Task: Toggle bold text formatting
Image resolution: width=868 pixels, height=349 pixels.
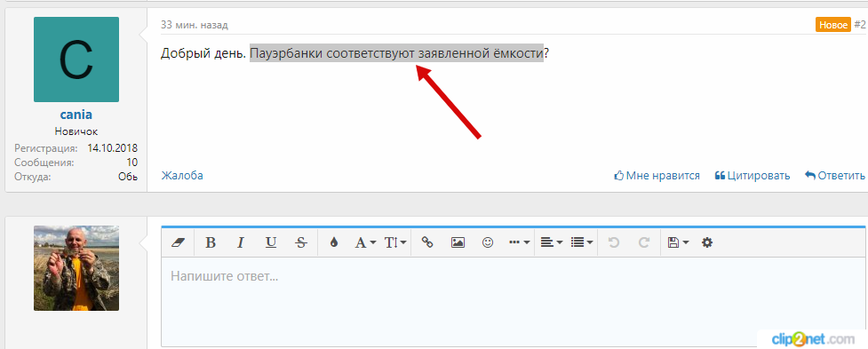Action: pos(211,242)
